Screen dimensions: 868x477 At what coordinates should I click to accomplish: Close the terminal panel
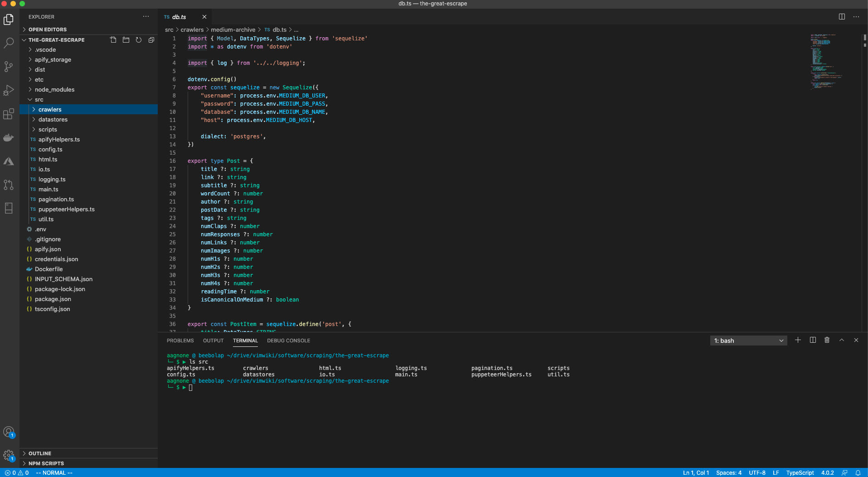(856, 340)
